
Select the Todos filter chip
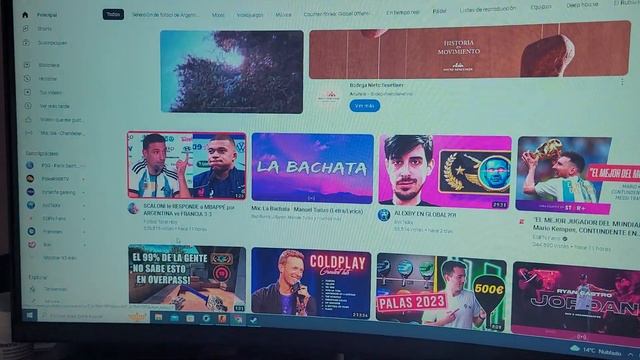tap(113, 14)
